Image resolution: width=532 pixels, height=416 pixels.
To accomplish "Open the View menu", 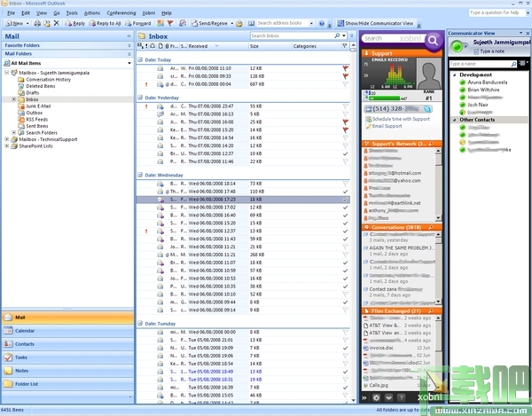I will pyautogui.click(x=42, y=13).
